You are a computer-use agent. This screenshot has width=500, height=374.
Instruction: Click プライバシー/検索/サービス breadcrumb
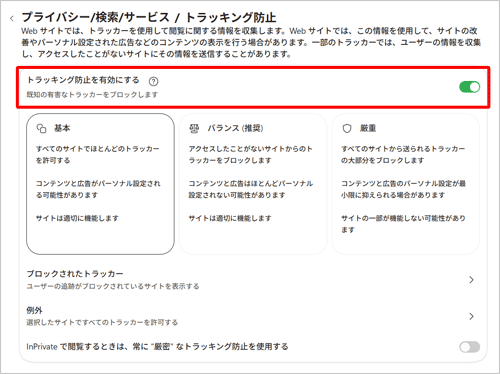pos(96,17)
